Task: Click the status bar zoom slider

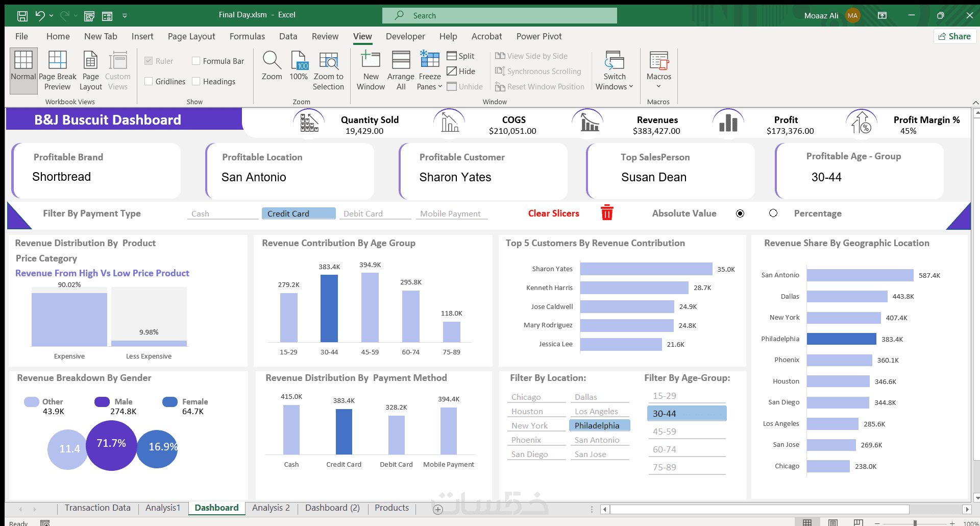Action: pyautogui.click(x=915, y=523)
